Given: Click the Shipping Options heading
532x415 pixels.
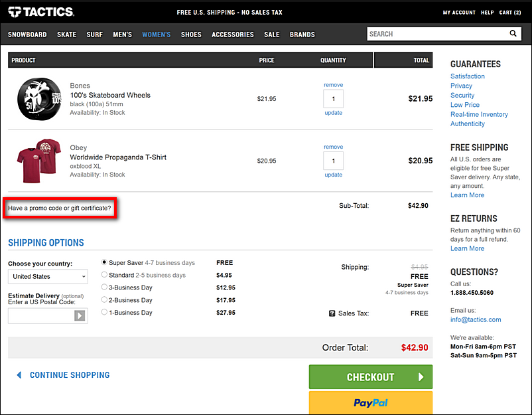Looking at the screenshot, I should pyautogui.click(x=46, y=242).
